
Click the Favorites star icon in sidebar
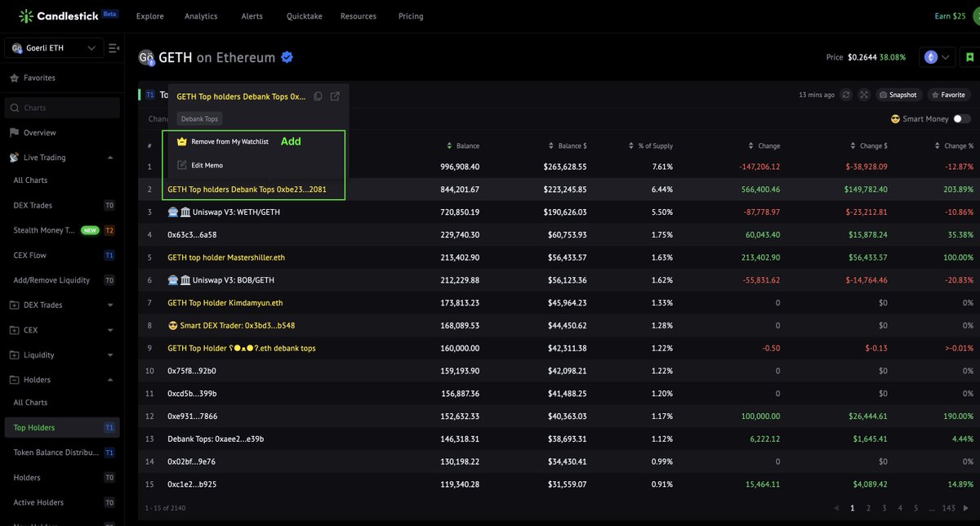coord(14,78)
